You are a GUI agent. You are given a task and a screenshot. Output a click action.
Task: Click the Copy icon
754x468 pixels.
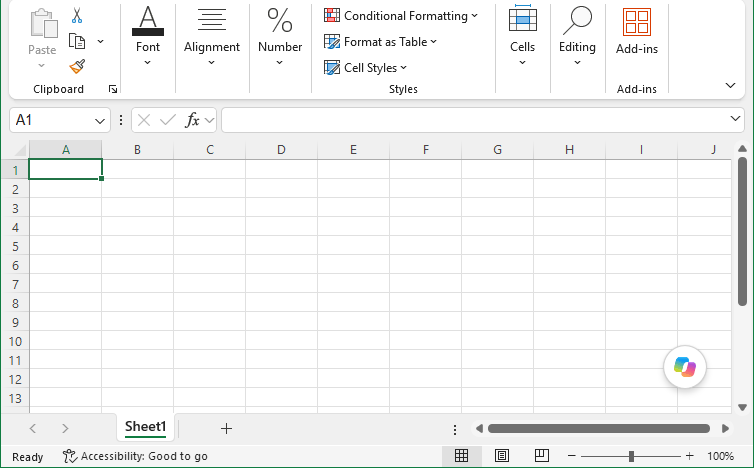click(77, 41)
